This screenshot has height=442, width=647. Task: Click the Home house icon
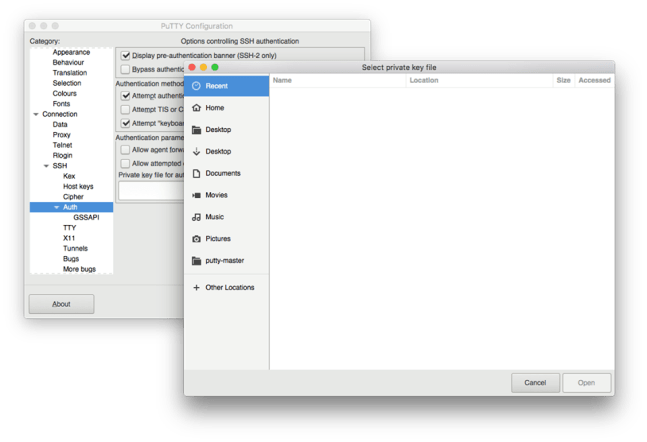(197, 108)
